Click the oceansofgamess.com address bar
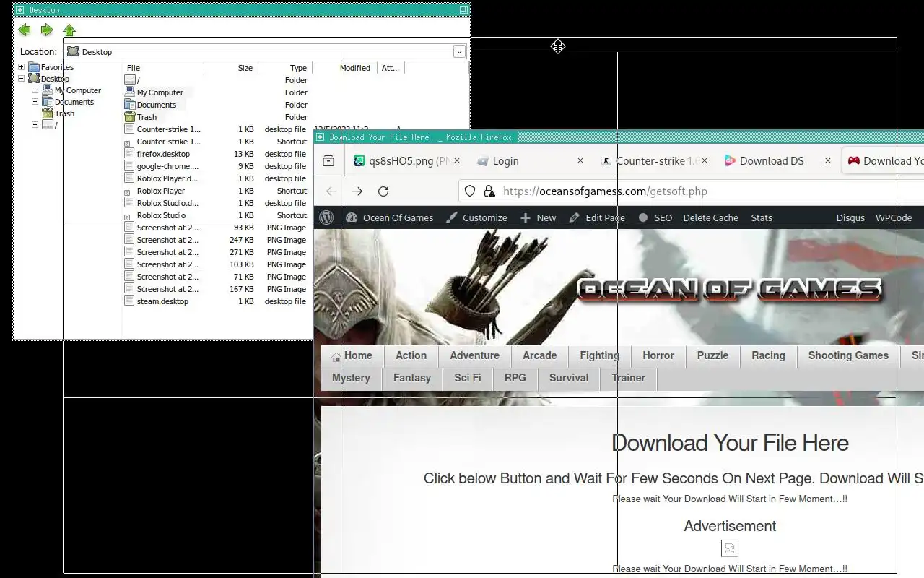The image size is (924, 578). pyautogui.click(x=605, y=191)
